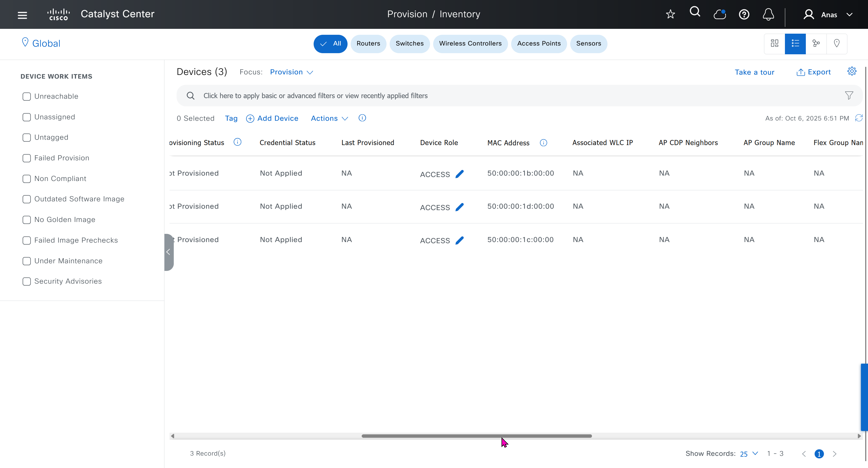Image resolution: width=868 pixels, height=468 pixels.
Task: Click the horizontal table scrollbar
Action: 476,436
